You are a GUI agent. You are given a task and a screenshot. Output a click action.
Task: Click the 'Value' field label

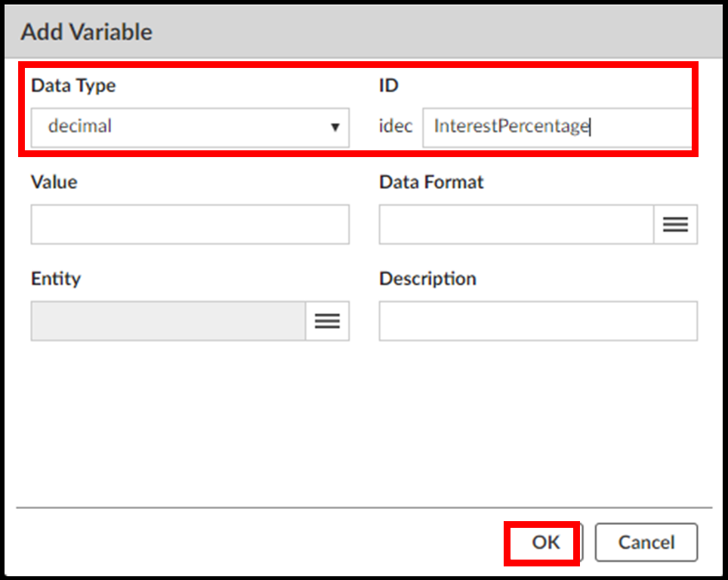coord(54,182)
